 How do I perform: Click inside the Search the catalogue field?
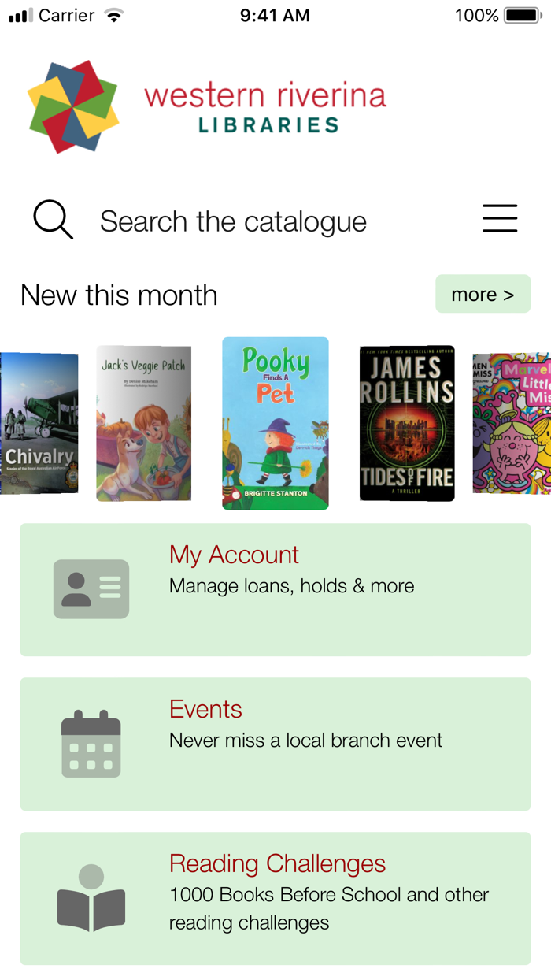(x=232, y=221)
